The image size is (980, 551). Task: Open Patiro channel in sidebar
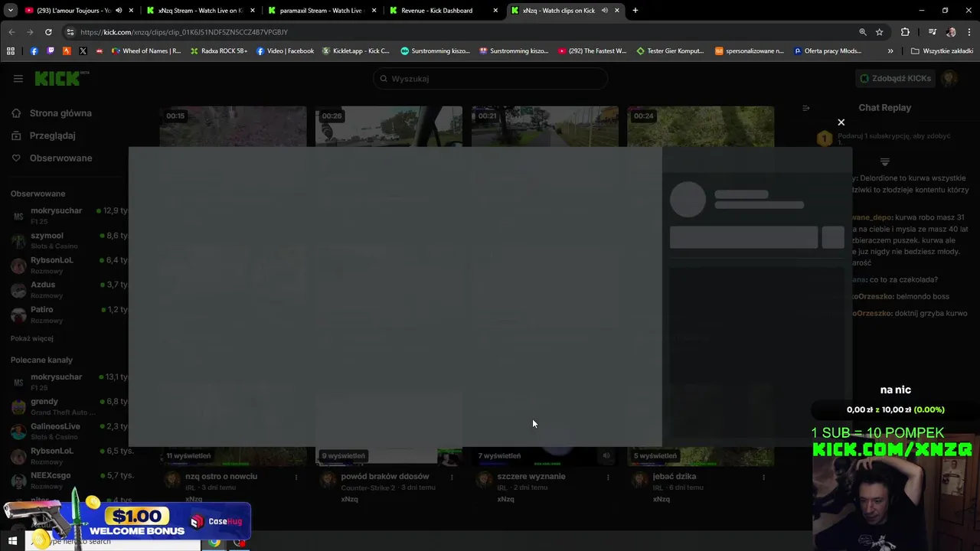pyautogui.click(x=69, y=314)
